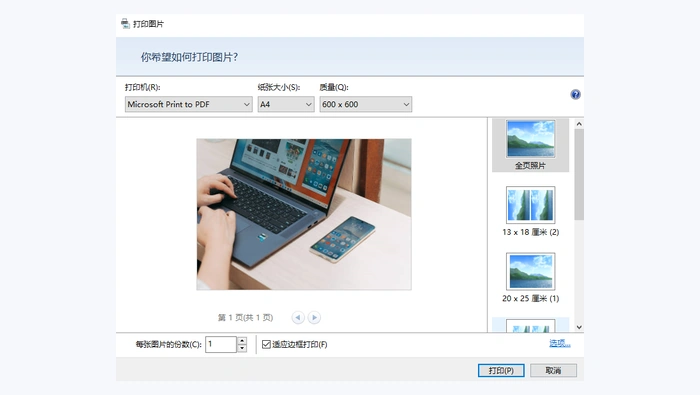700x395 pixels.
Task: Click the layout list scroll down arrow
Action: [x=579, y=327]
